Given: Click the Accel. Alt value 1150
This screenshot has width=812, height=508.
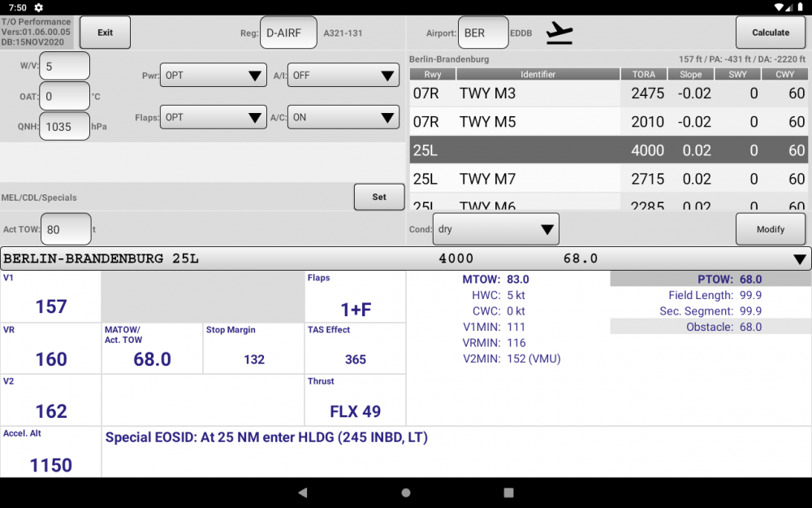Looking at the screenshot, I should [50, 465].
